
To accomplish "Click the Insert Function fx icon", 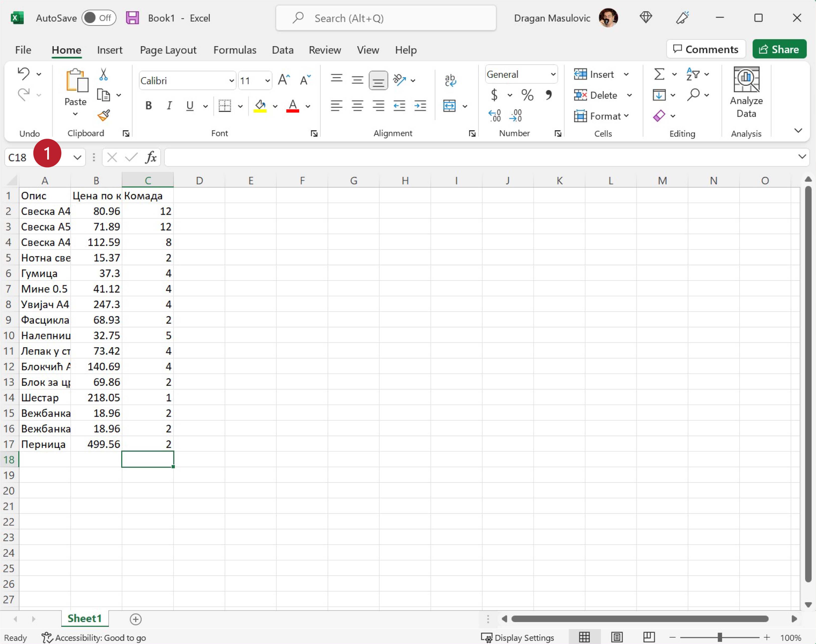I will tap(151, 157).
